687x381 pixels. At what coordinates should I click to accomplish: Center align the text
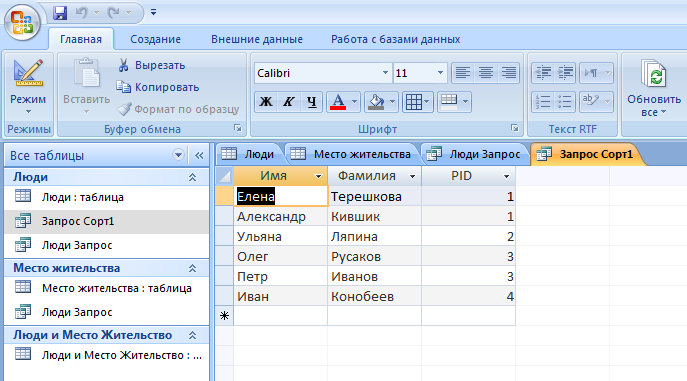pyautogui.click(x=485, y=73)
